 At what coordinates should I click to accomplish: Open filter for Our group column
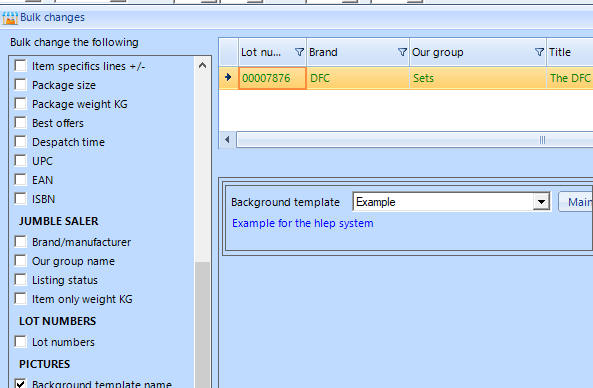pos(539,52)
